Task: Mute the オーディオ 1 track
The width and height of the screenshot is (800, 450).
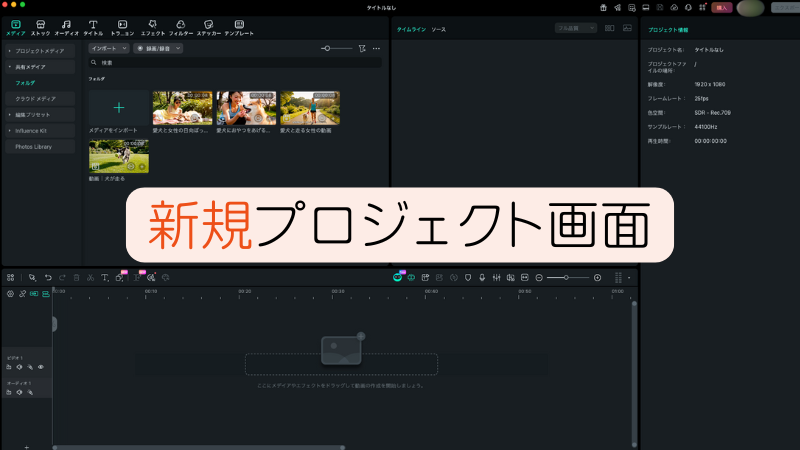Action: tap(20, 392)
